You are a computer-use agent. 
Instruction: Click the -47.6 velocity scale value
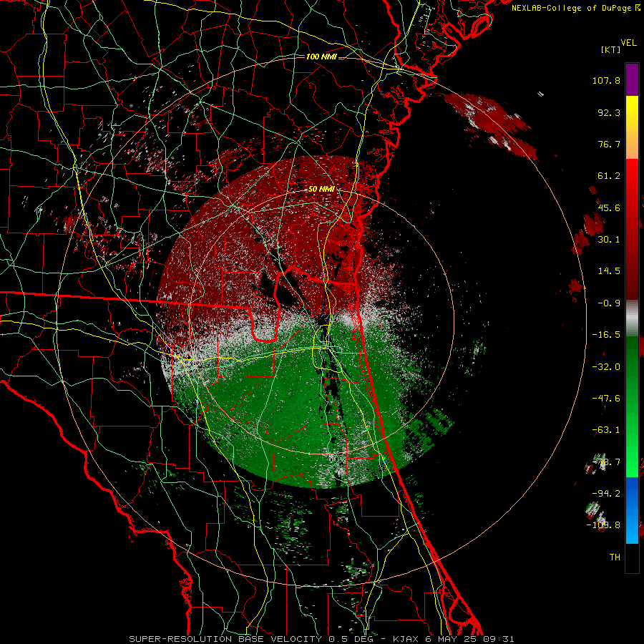[x=606, y=399]
